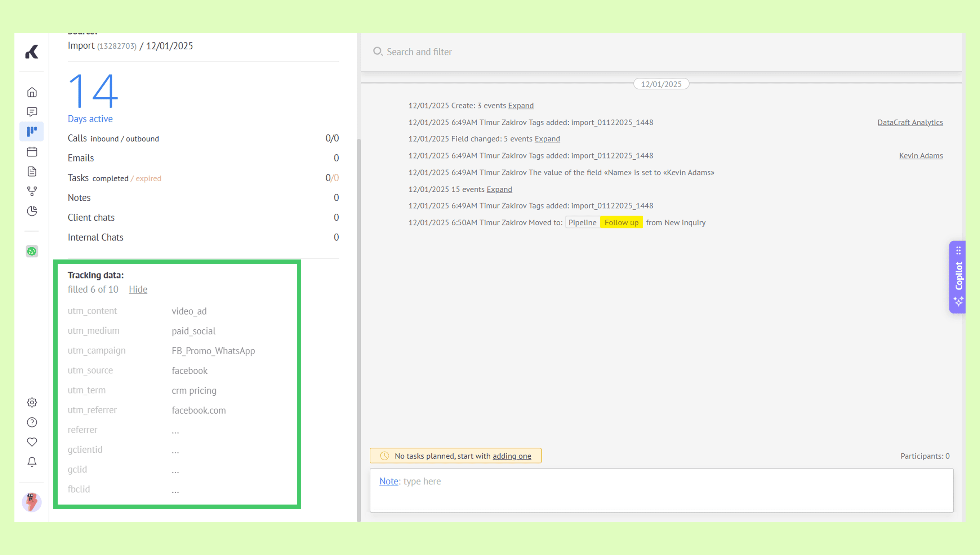Viewport: 980px width, 555px height.
Task: Open the Kevin Adams contact link
Action: [921, 156]
